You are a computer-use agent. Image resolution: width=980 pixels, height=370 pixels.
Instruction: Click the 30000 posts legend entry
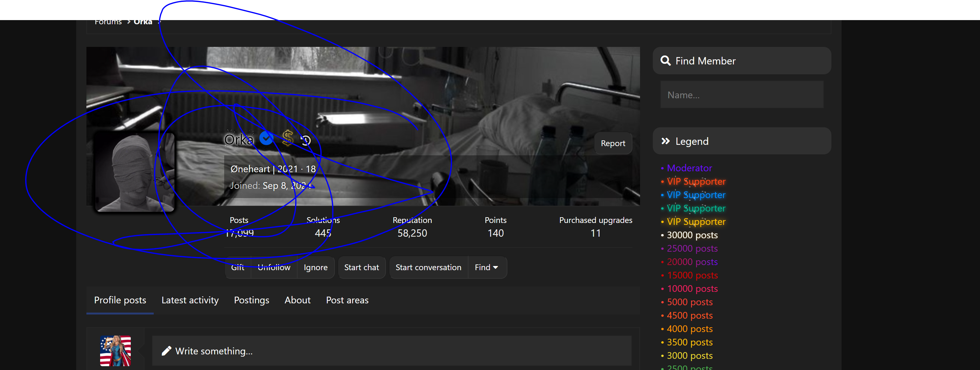[692, 235]
